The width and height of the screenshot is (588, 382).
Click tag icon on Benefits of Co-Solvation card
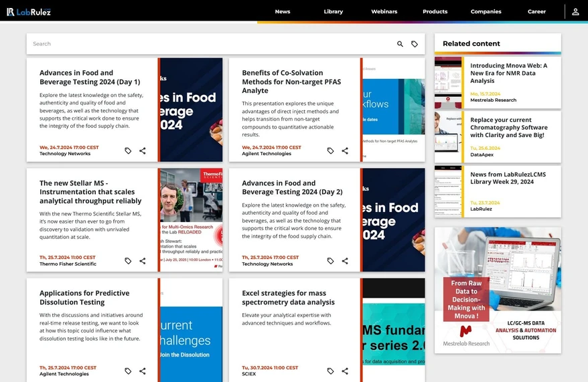(x=330, y=151)
